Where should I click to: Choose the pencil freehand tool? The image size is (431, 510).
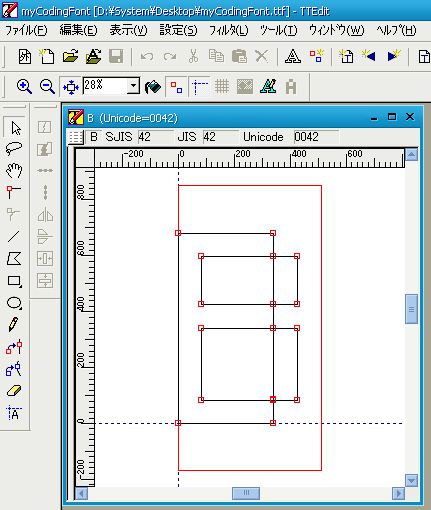pyautogui.click(x=13, y=325)
